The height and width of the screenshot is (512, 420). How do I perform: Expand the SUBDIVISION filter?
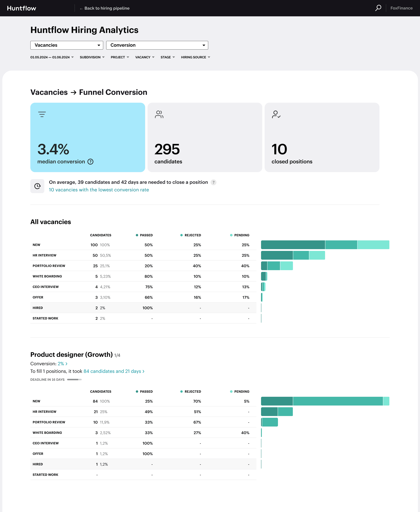pos(92,57)
